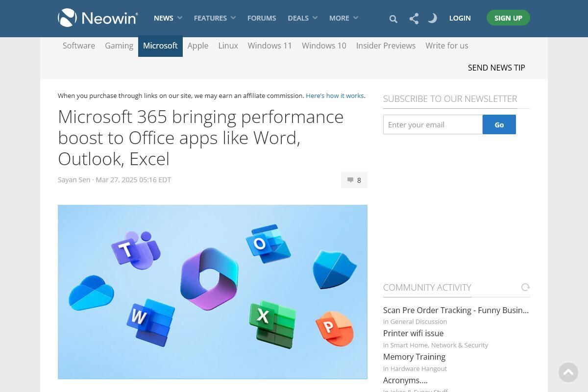This screenshot has height=392, width=588.
Task: Open Acronyms.... thread
Action: pos(405,380)
